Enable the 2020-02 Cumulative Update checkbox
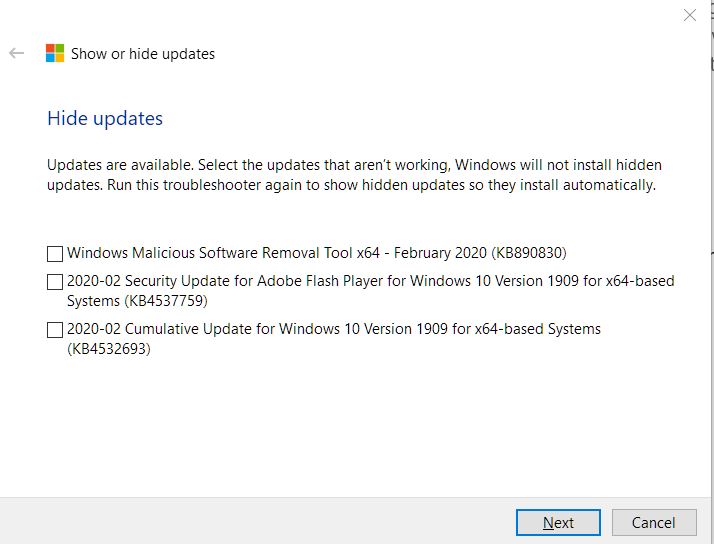Image resolution: width=714 pixels, height=544 pixels. click(x=55, y=330)
